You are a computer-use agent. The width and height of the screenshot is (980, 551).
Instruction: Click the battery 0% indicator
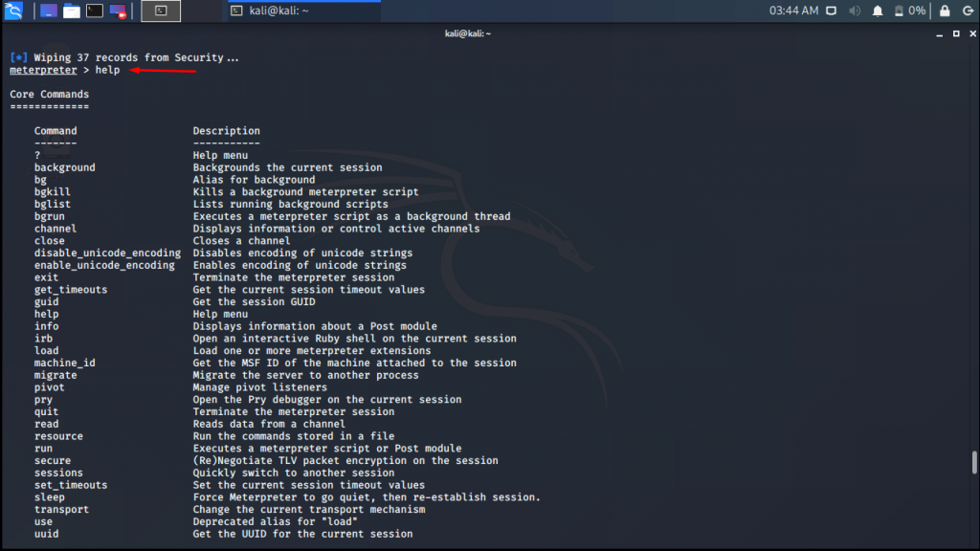click(910, 11)
